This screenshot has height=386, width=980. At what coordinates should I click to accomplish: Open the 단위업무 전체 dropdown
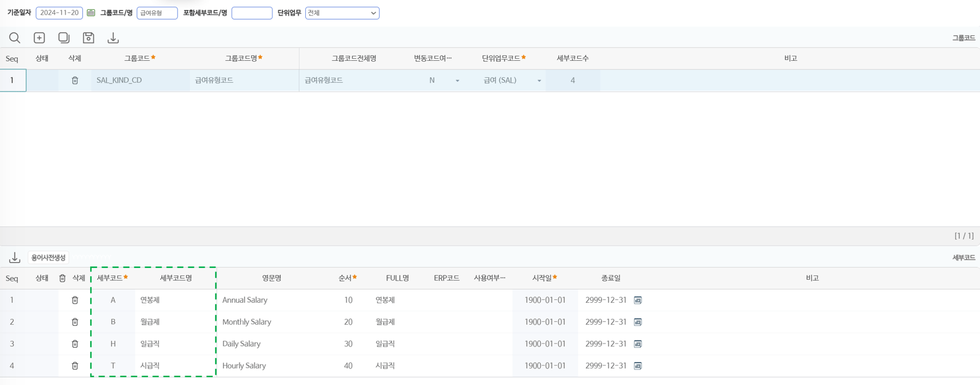(342, 13)
